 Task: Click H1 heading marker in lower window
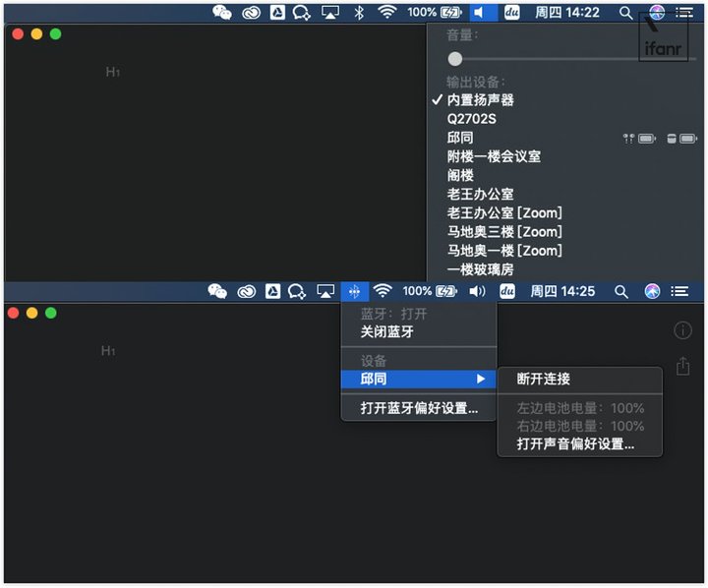pyautogui.click(x=108, y=351)
